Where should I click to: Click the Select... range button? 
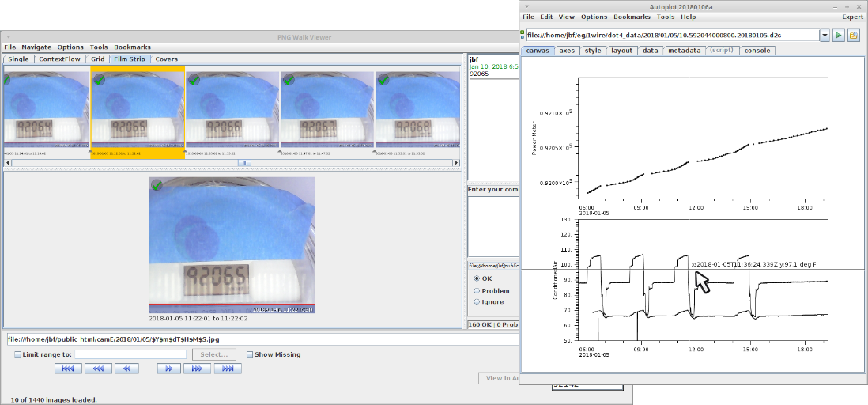point(213,354)
